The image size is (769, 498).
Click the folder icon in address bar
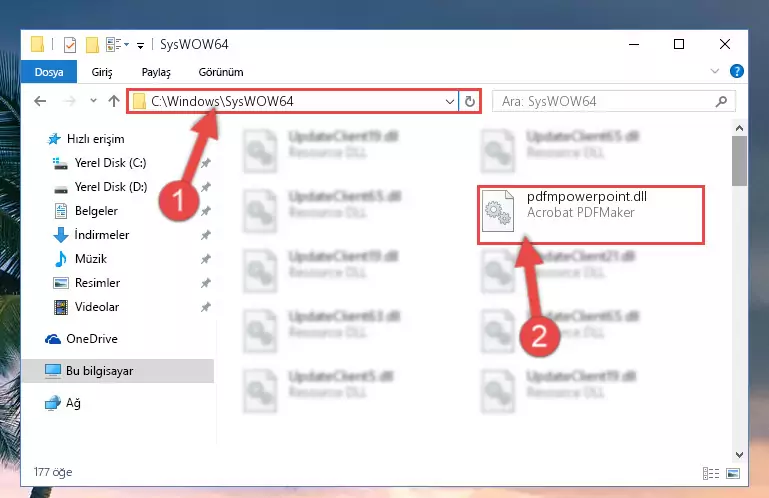(139, 102)
